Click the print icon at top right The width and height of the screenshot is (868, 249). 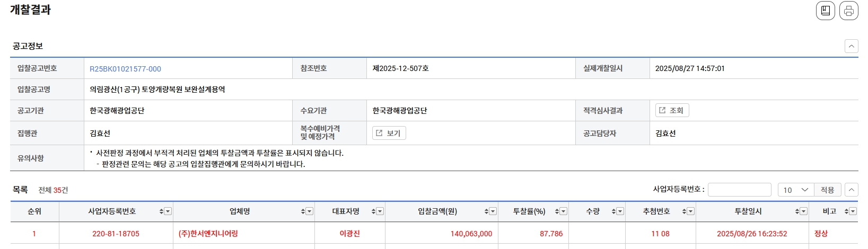pyautogui.click(x=848, y=11)
